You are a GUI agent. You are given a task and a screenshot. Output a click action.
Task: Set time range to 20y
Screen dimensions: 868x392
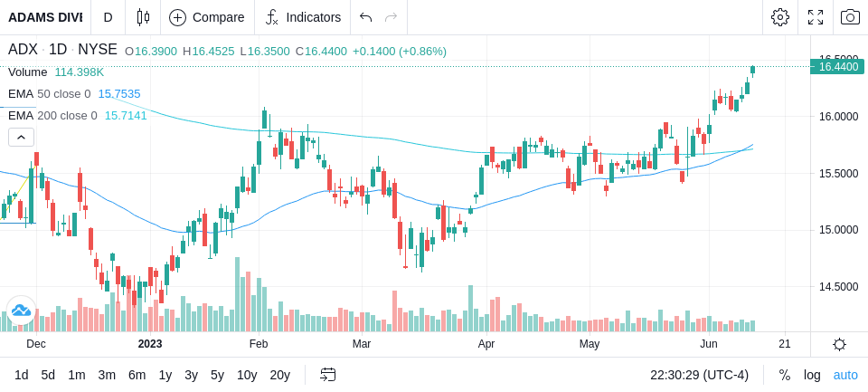[279, 376]
